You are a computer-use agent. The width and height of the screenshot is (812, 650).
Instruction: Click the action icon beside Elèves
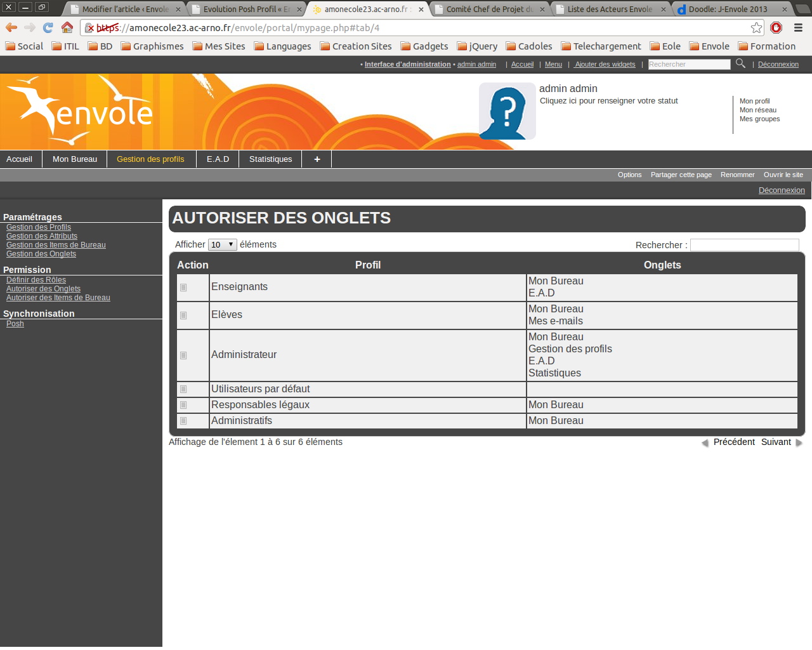click(x=183, y=315)
